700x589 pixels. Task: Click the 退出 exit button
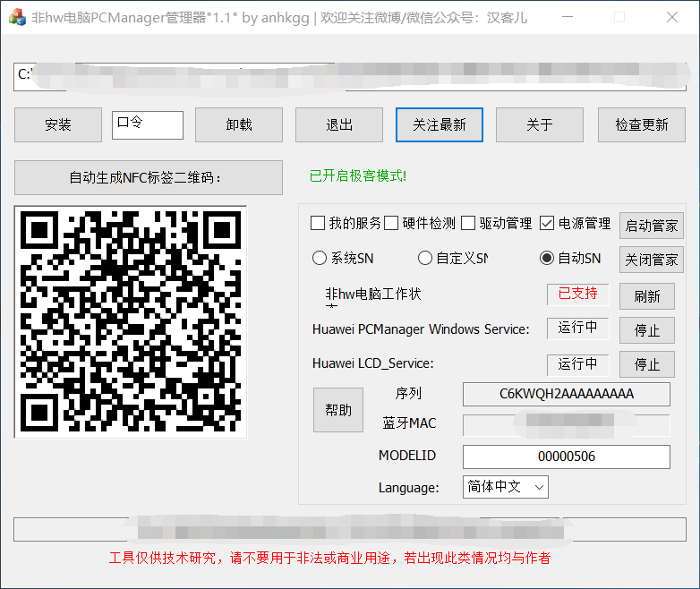tap(339, 124)
